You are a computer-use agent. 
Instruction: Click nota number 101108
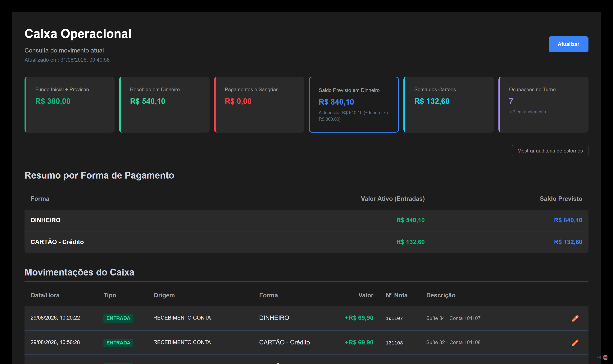394,343
